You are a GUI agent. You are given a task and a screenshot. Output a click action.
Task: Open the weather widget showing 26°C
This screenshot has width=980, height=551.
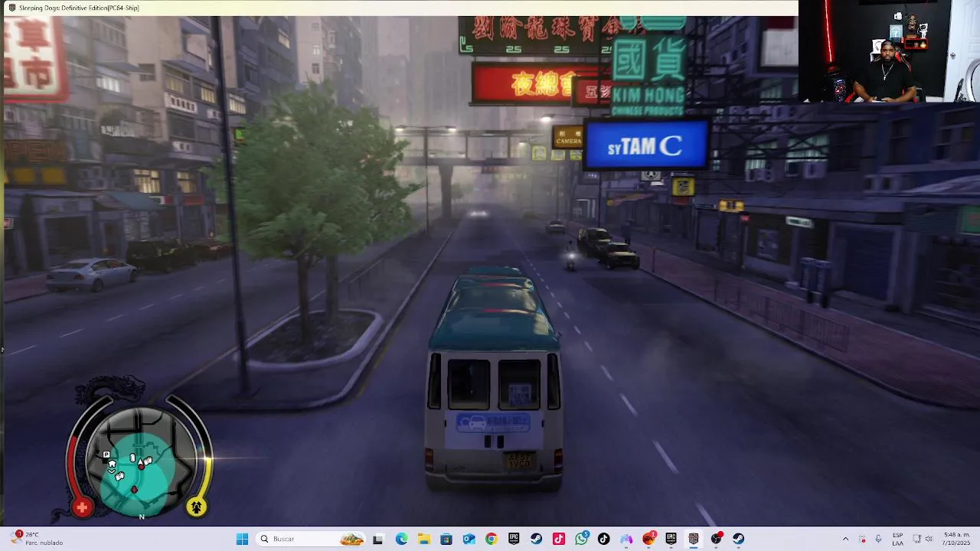tap(38, 539)
